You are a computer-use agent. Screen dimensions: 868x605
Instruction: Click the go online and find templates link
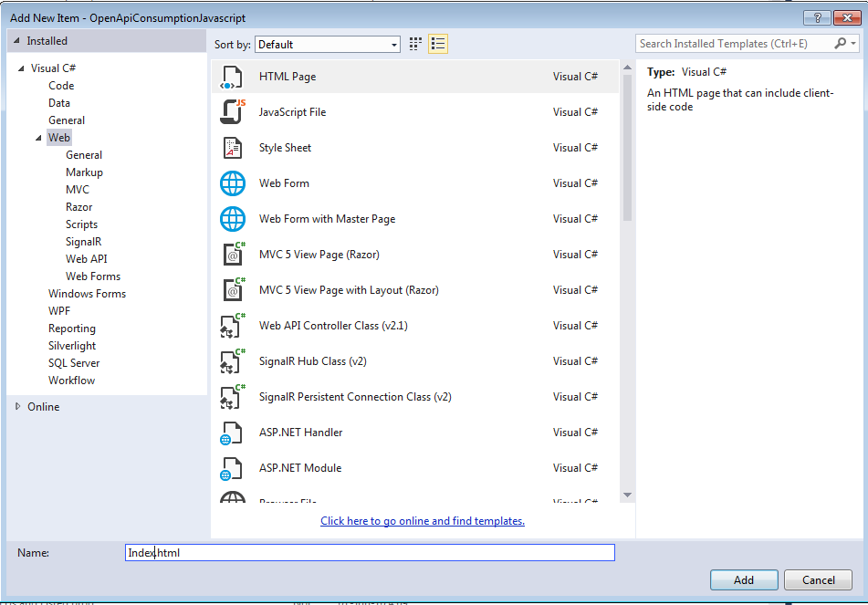(423, 521)
